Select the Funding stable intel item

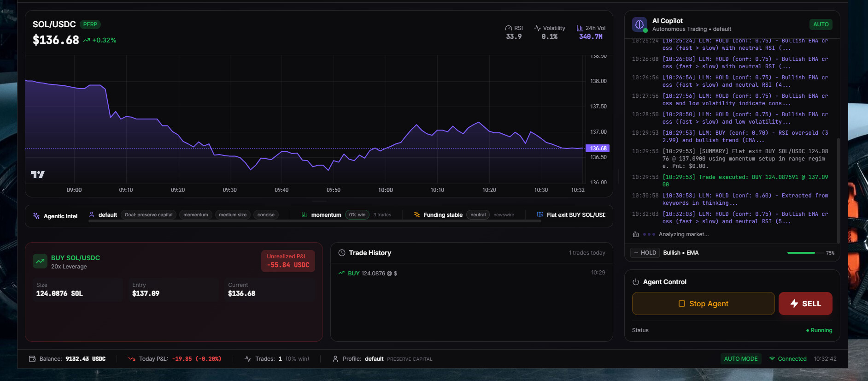pyautogui.click(x=443, y=215)
